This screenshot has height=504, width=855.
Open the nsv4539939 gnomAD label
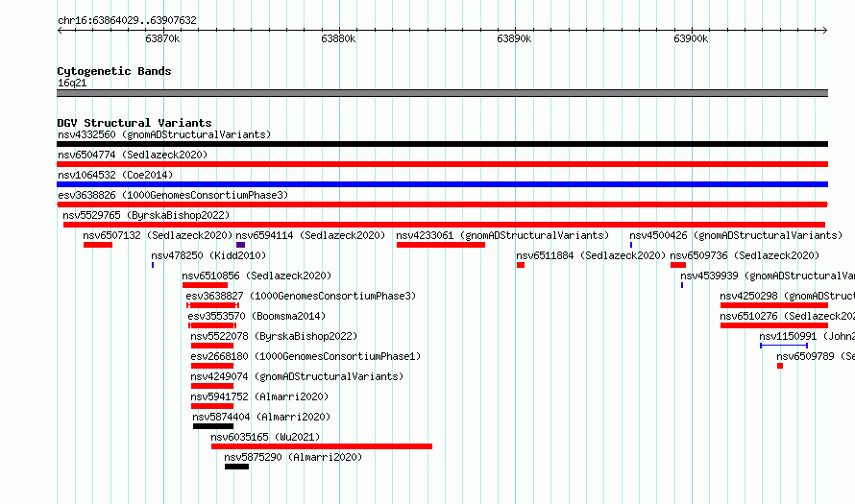pos(768,276)
